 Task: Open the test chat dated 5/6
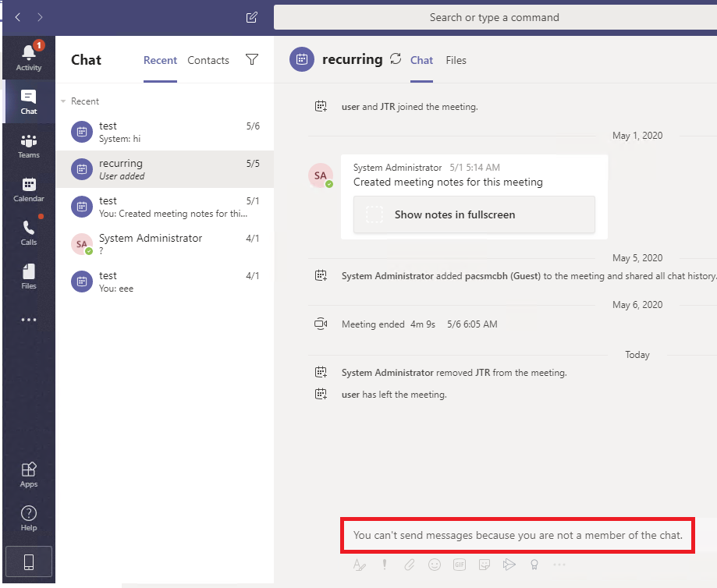coord(165,132)
